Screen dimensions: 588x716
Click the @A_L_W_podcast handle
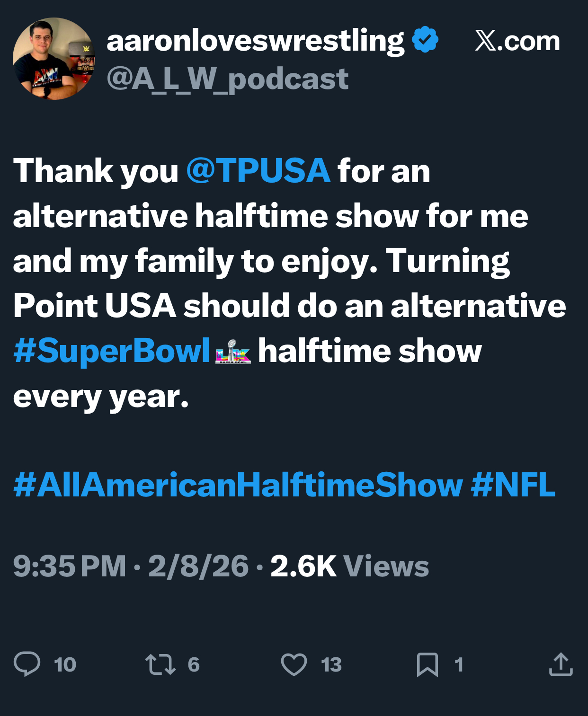228,79
